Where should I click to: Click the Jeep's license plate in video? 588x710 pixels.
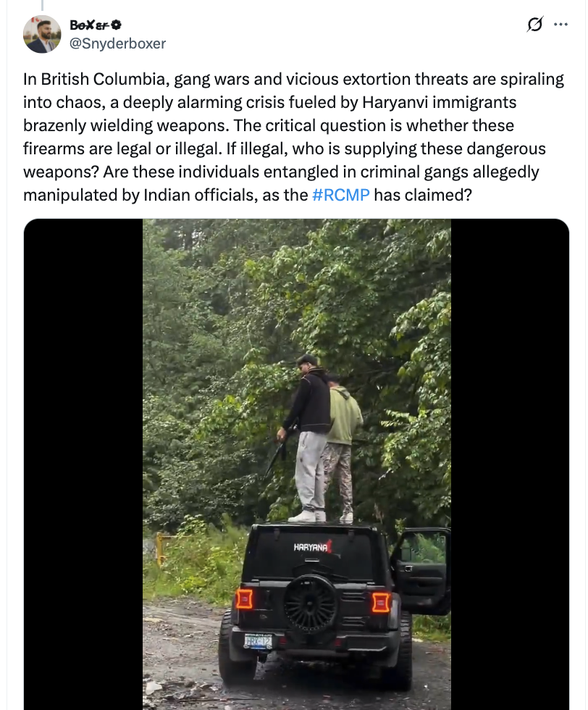[258, 642]
